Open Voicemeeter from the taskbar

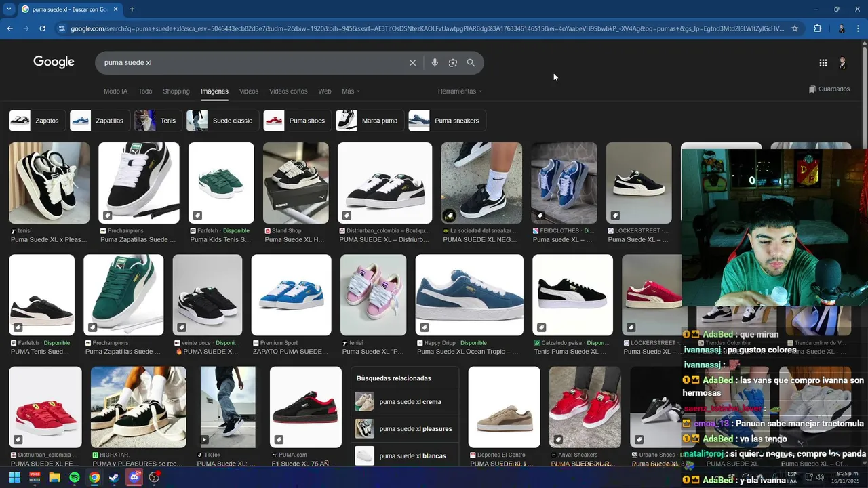pyautogui.click(x=35, y=477)
